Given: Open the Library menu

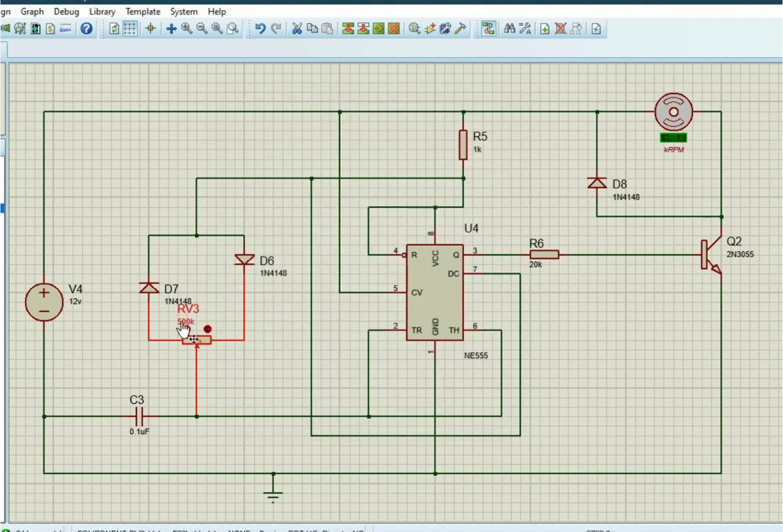Looking at the screenshot, I should point(102,11).
